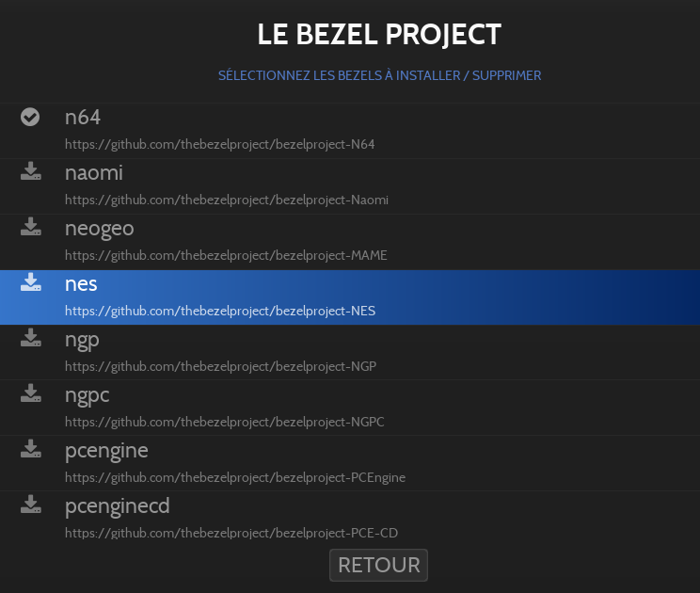Image resolution: width=700 pixels, height=593 pixels.
Task: Choose the ngp bezel entry name
Action: 82,340
